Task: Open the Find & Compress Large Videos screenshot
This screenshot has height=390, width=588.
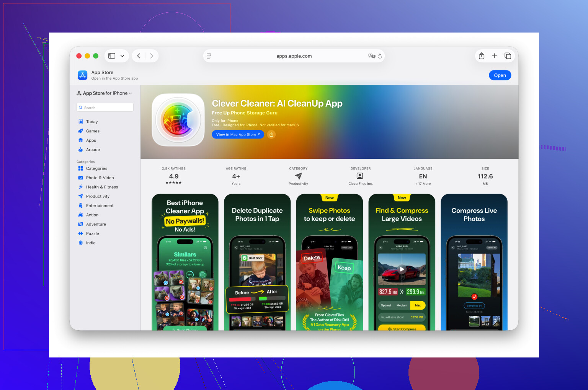Action: (402, 262)
